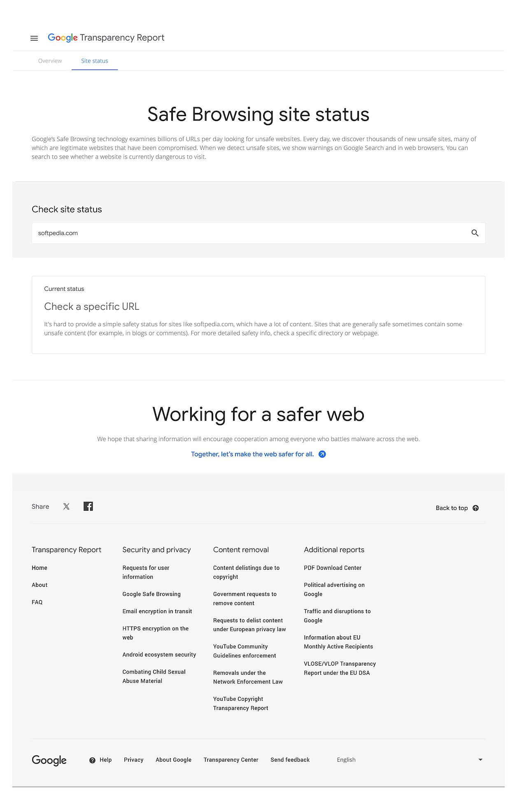Switch to the Overview tab

coord(50,61)
